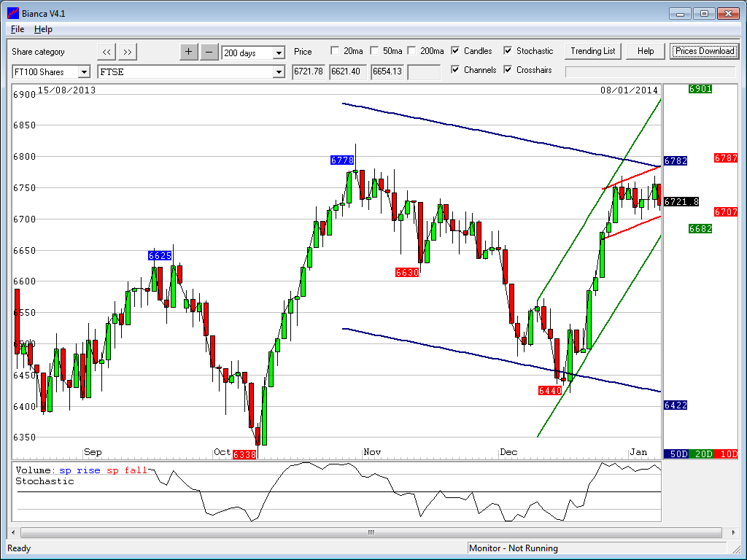Click the previous share << button

pyautogui.click(x=107, y=51)
